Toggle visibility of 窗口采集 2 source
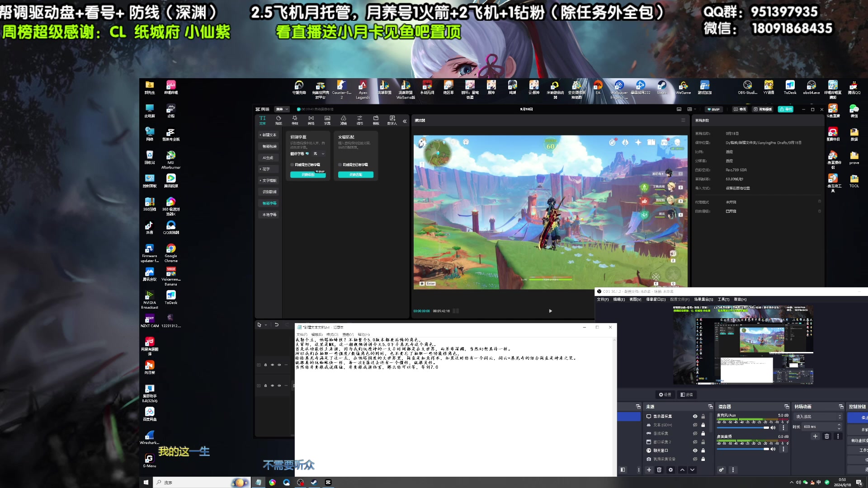Image resolution: width=868 pixels, height=488 pixels. (695, 442)
